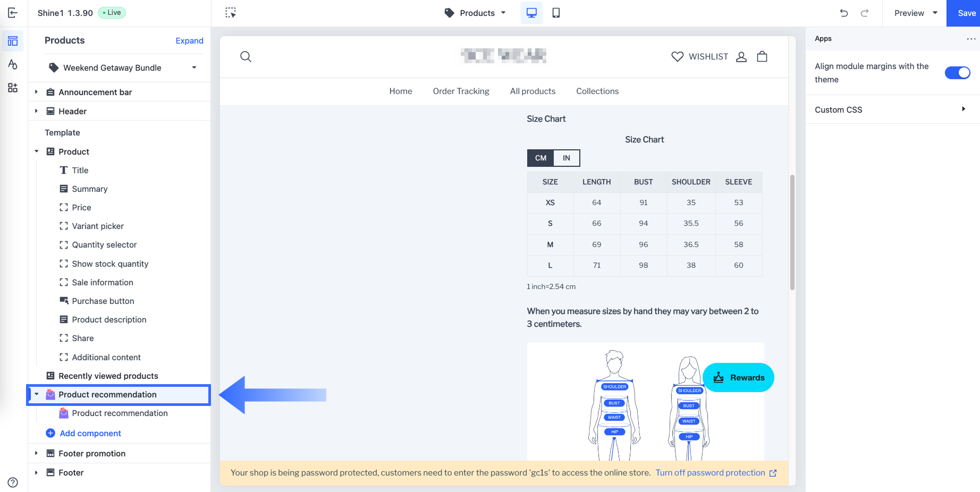
Task: Open the shopping bag cart icon
Action: tap(762, 57)
